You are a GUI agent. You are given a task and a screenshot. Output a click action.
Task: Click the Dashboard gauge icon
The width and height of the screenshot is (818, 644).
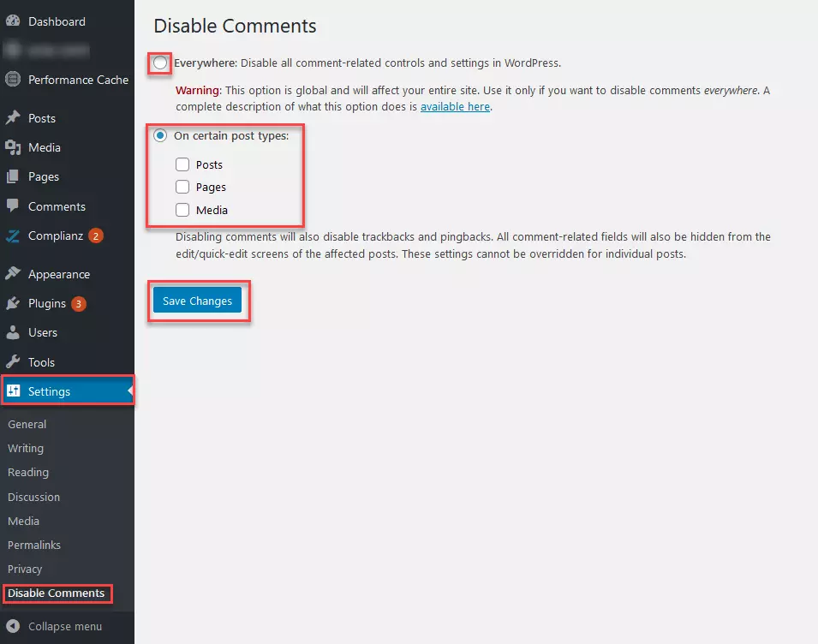[x=13, y=21]
